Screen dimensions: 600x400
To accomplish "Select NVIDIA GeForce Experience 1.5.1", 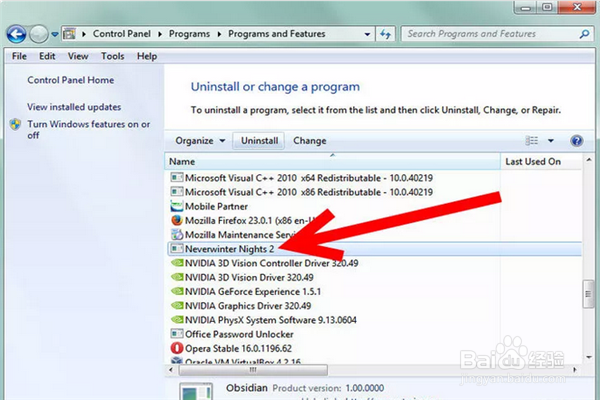I will pos(253,291).
